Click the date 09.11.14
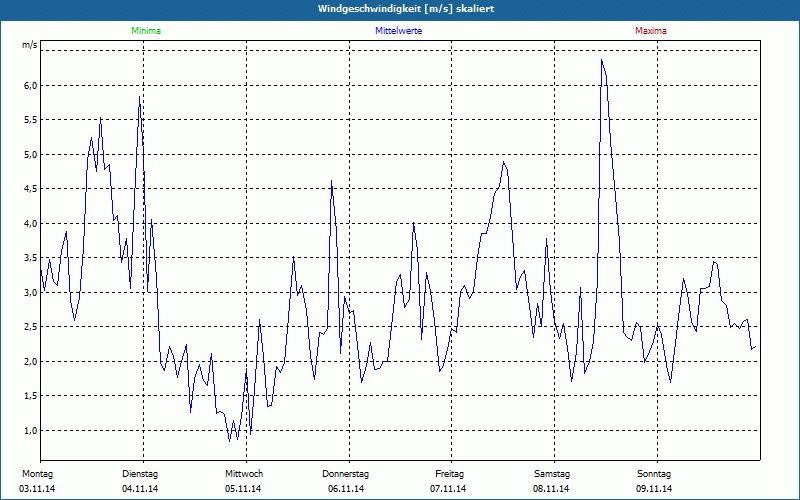The image size is (800, 500). click(x=654, y=489)
